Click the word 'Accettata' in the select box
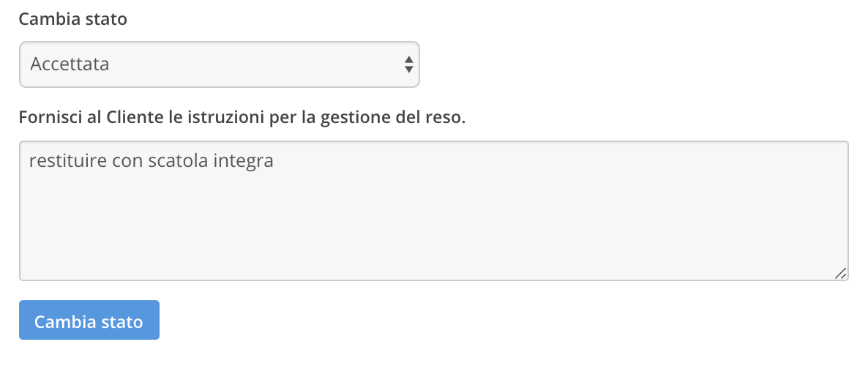 tap(70, 64)
